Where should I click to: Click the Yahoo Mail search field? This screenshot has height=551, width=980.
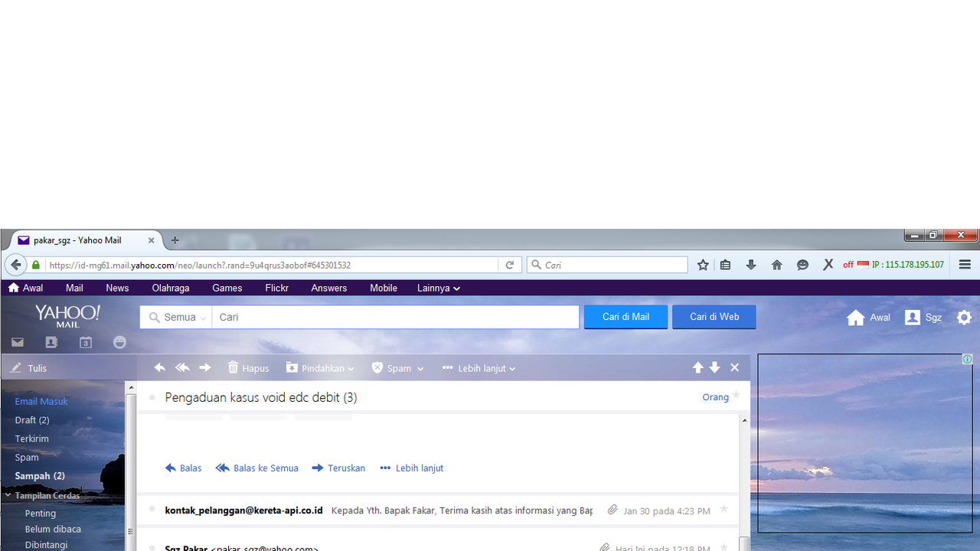(x=395, y=318)
